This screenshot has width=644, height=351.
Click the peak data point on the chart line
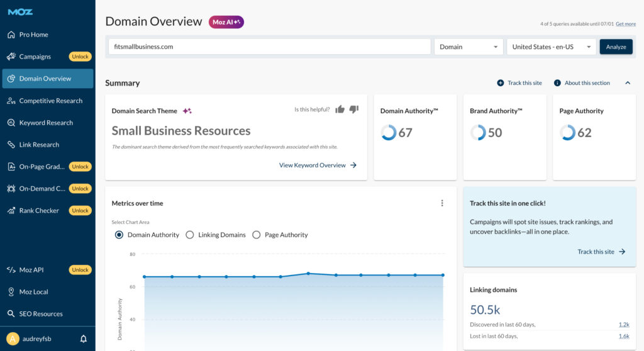coord(308,274)
